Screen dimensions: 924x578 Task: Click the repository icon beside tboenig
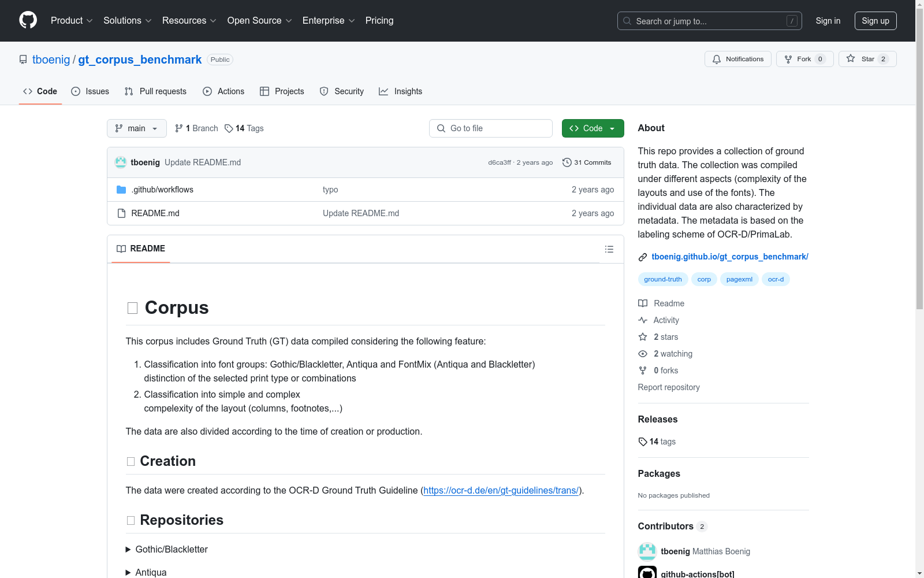23,60
